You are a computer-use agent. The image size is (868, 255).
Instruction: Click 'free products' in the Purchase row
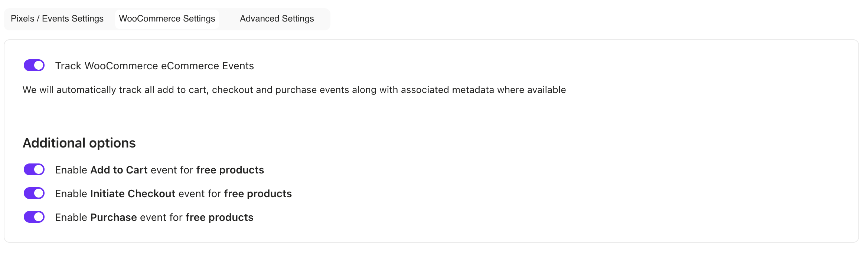219,218
